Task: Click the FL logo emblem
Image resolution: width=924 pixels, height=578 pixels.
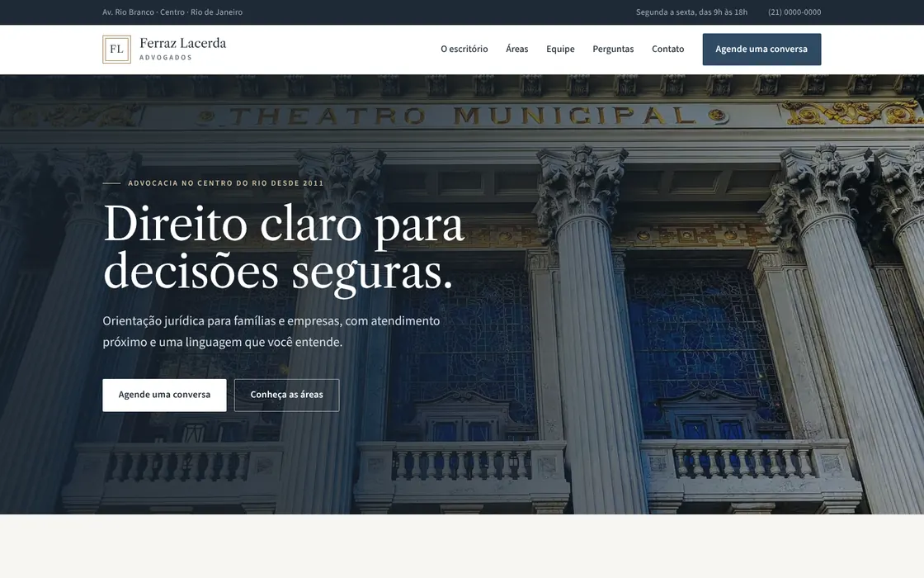Action: coord(116,49)
